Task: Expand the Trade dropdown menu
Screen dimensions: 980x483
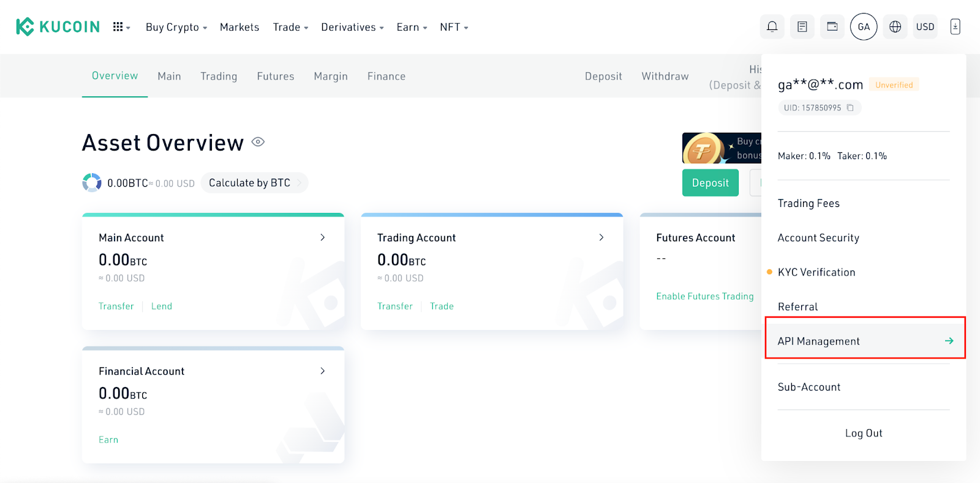Action: (x=291, y=27)
